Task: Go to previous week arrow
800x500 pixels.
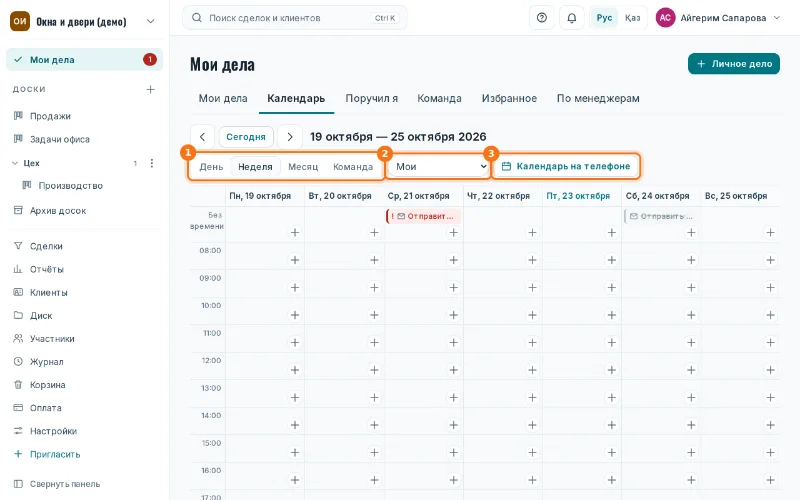Action: pyautogui.click(x=203, y=137)
